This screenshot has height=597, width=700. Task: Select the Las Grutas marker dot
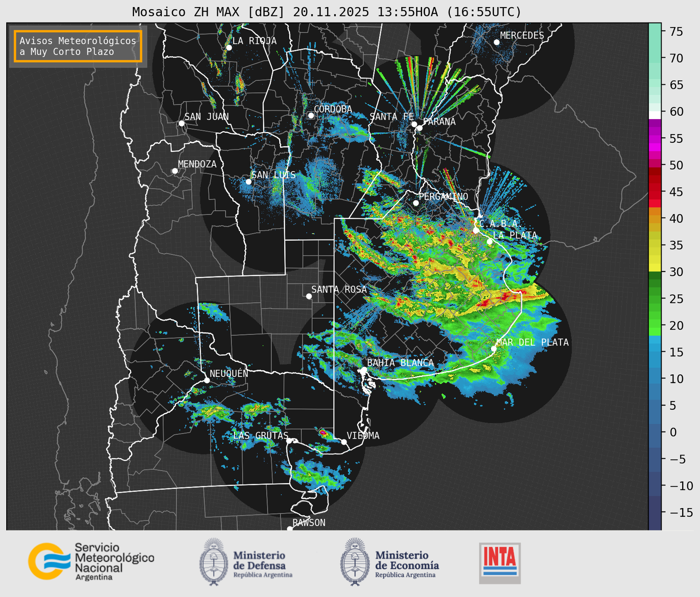pos(289,440)
